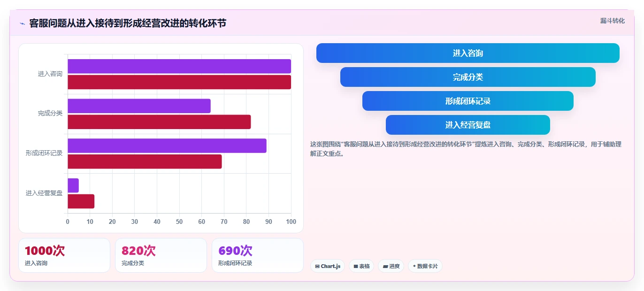The width and height of the screenshot is (644, 291).
Task: Click the crimson bar for 进入经营复盘
Action: [81, 201]
